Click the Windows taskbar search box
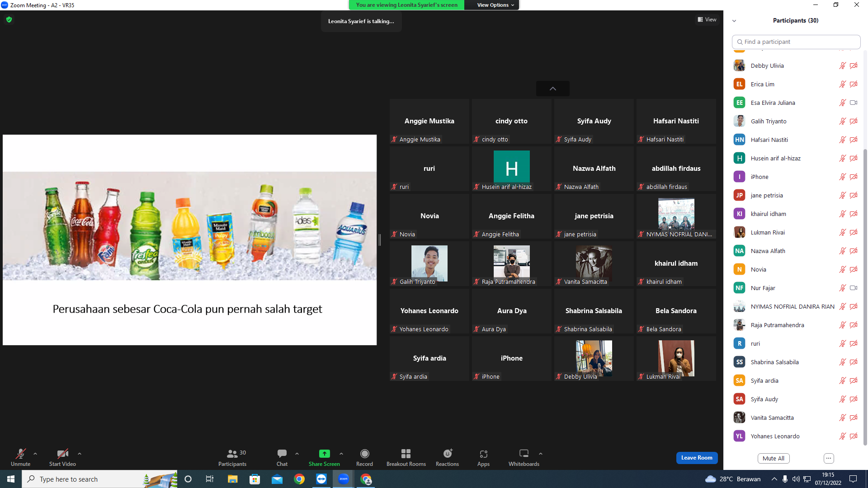868x488 pixels. [99, 479]
